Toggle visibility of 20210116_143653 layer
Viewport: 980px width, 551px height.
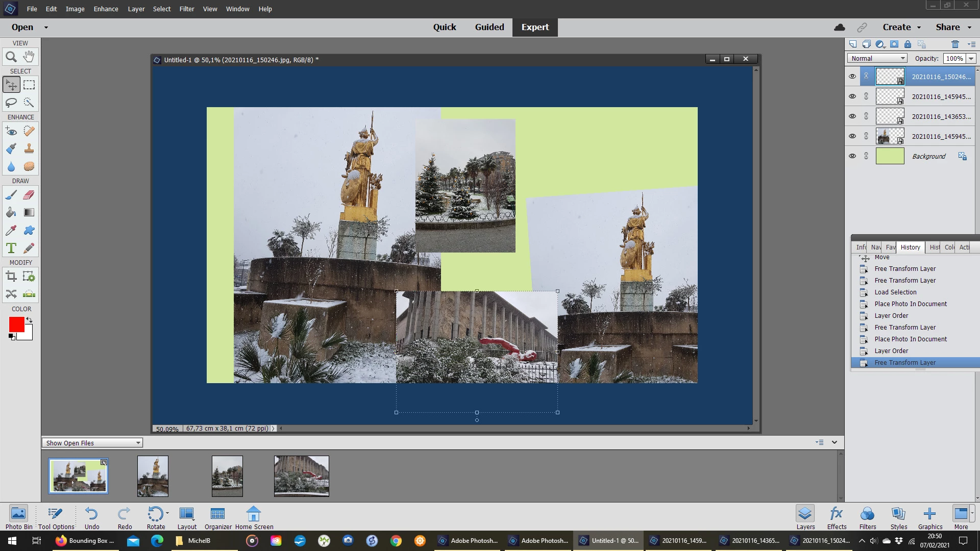(x=852, y=116)
